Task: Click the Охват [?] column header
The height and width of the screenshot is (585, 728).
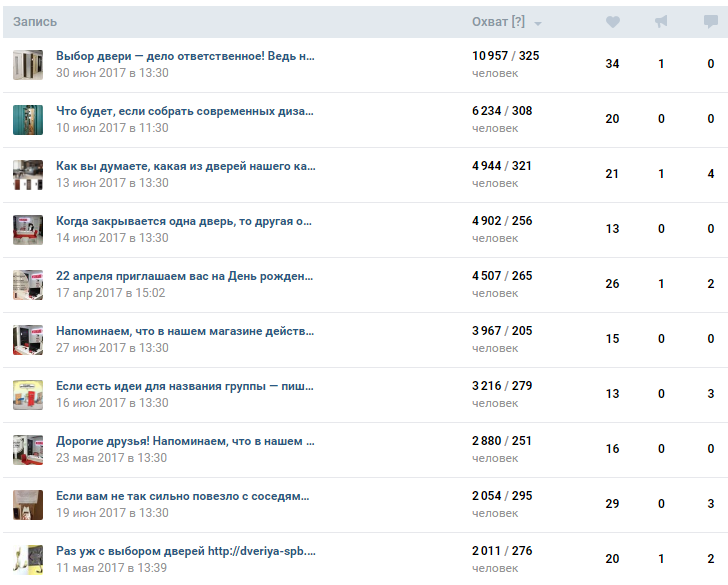Action: pos(498,22)
